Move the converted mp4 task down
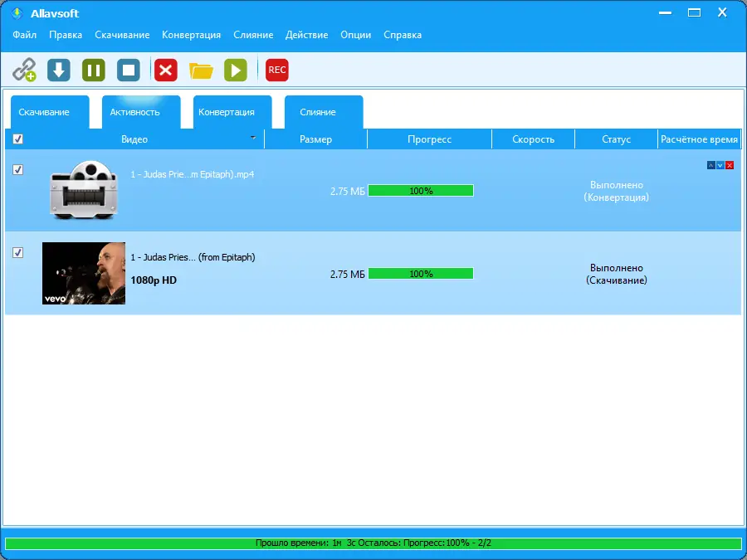The image size is (747, 560). click(720, 165)
